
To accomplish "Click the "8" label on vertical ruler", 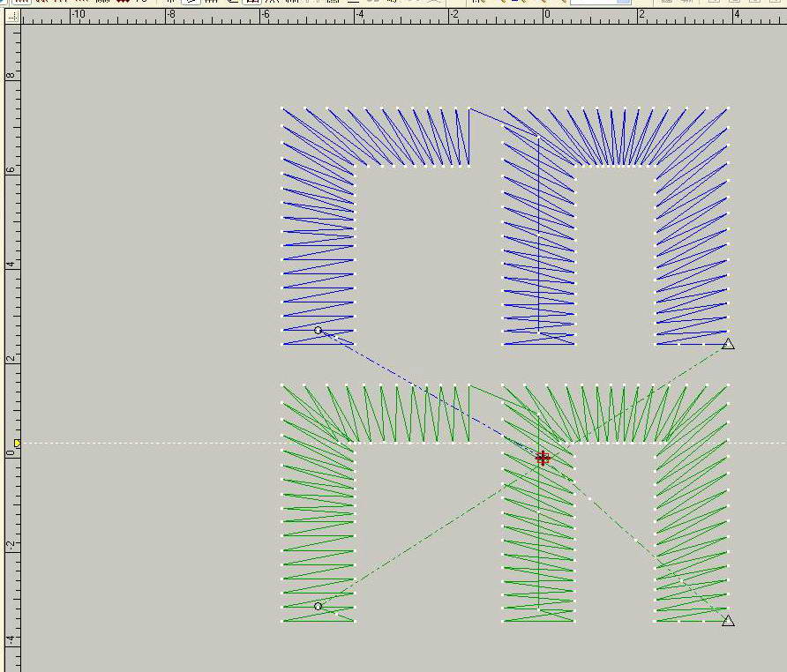I will click(x=11, y=76).
